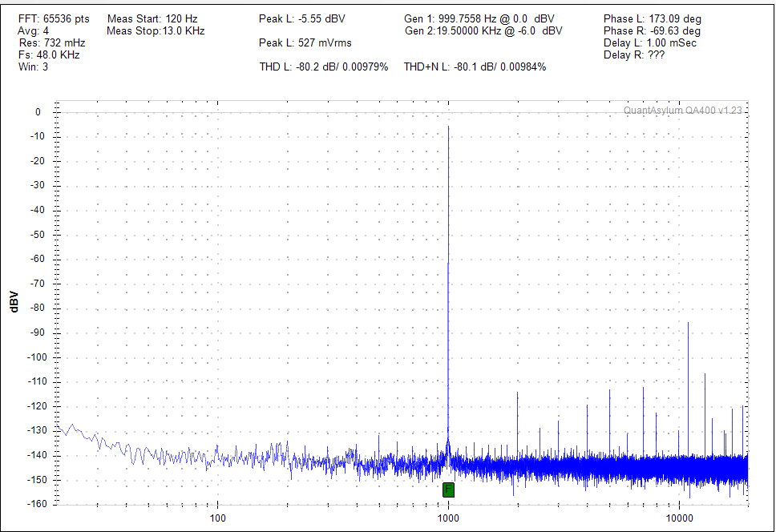This screenshot has height=532, width=776.
Task: Select the Avg: 4 value
Action: (33, 30)
